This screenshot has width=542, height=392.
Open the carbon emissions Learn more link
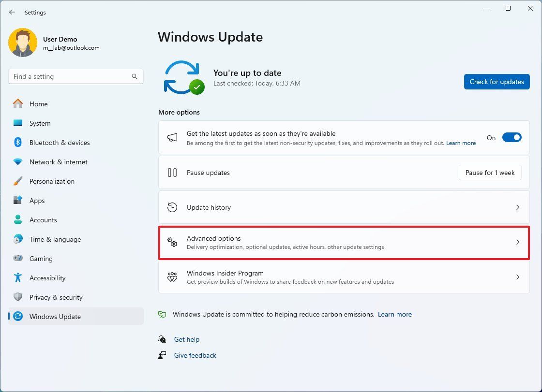394,314
